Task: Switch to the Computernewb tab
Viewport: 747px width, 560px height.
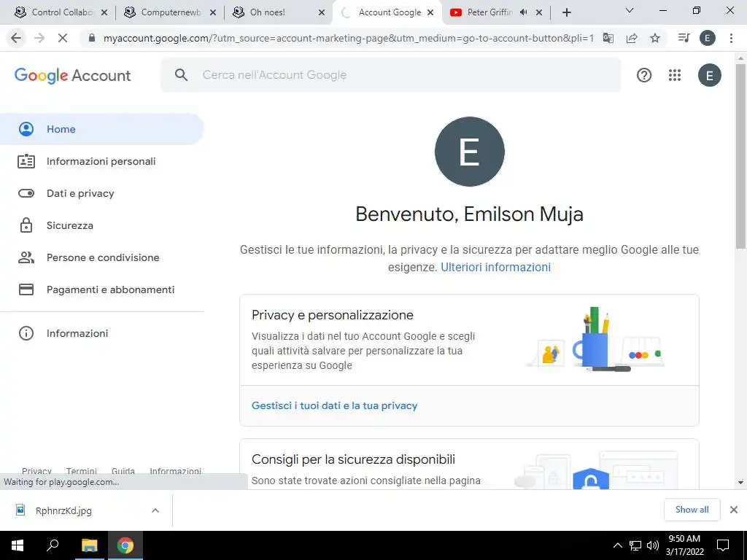Action: click(169, 12)
